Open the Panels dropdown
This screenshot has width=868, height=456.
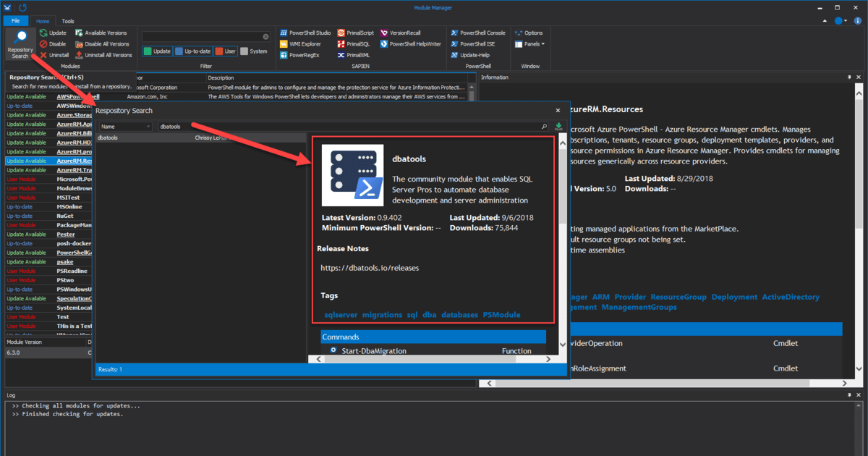click(x=533, y=43)
